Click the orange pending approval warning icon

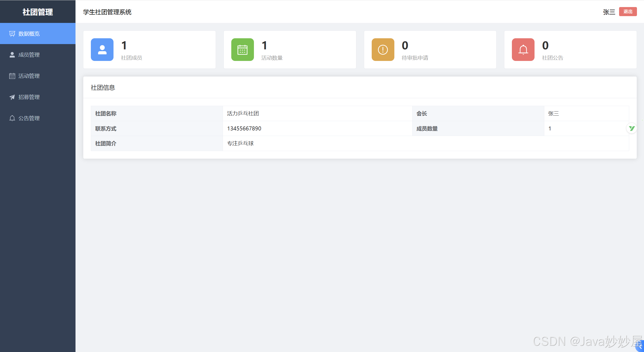[383, 50]
